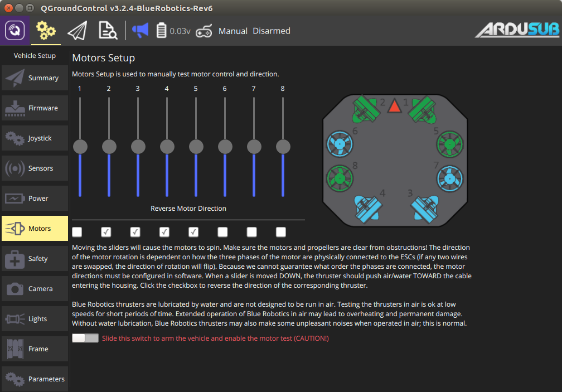Click the red forward arrow in frame diagram

pyautogui.click(x=395, y=106)
